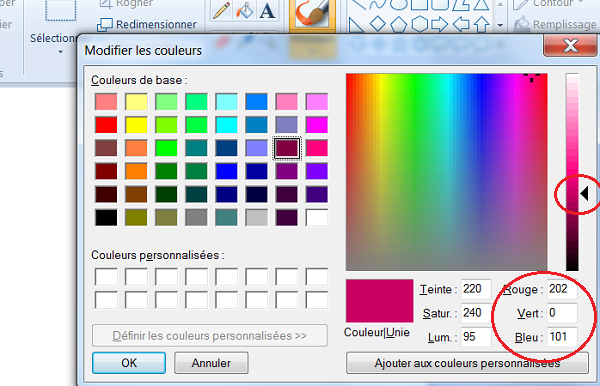The width and height of the screenshot is (600, 386).
Task: Click the Couleur|Unie preview box
Action: coord(379,301)
